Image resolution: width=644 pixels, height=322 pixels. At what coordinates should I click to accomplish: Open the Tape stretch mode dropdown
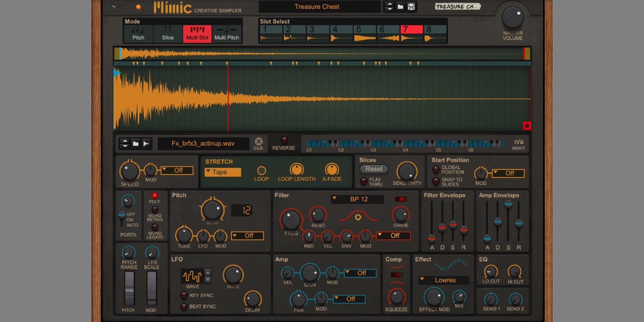(x=223, y=172)
